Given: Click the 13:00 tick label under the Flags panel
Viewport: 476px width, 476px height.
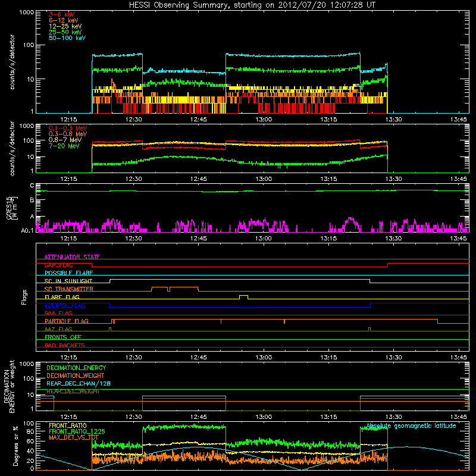Looking at the screenshot, I should (x=264, y=358).
